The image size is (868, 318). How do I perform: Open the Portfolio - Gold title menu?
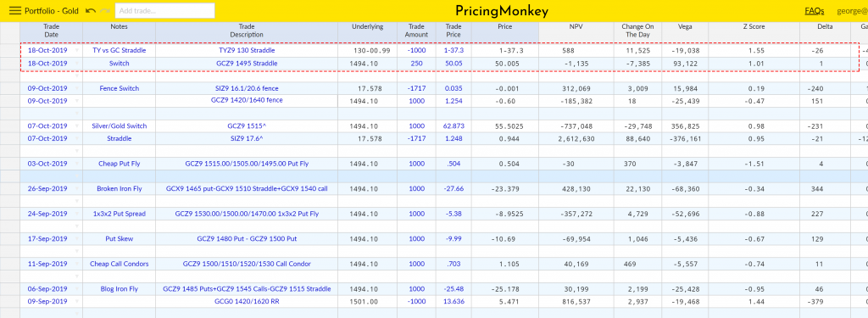tap(52, 10)
